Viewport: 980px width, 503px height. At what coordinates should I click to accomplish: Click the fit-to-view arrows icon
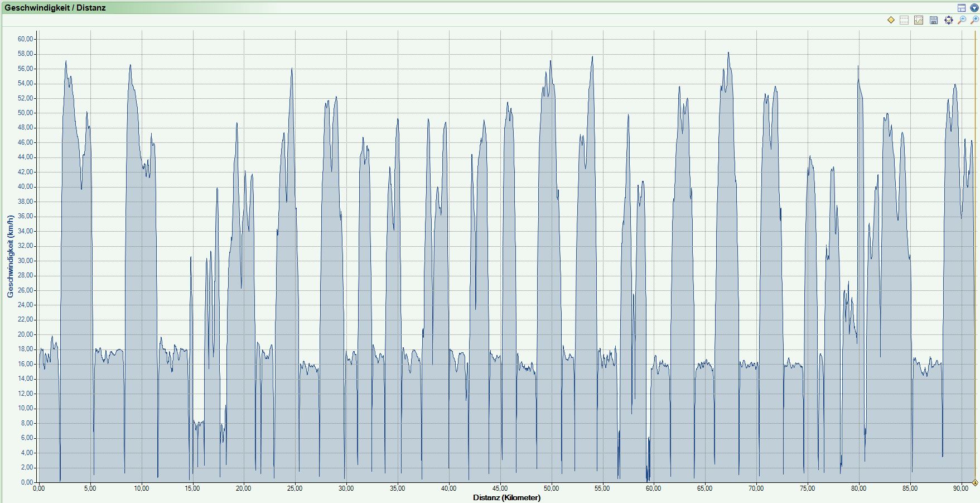(948, 20)
